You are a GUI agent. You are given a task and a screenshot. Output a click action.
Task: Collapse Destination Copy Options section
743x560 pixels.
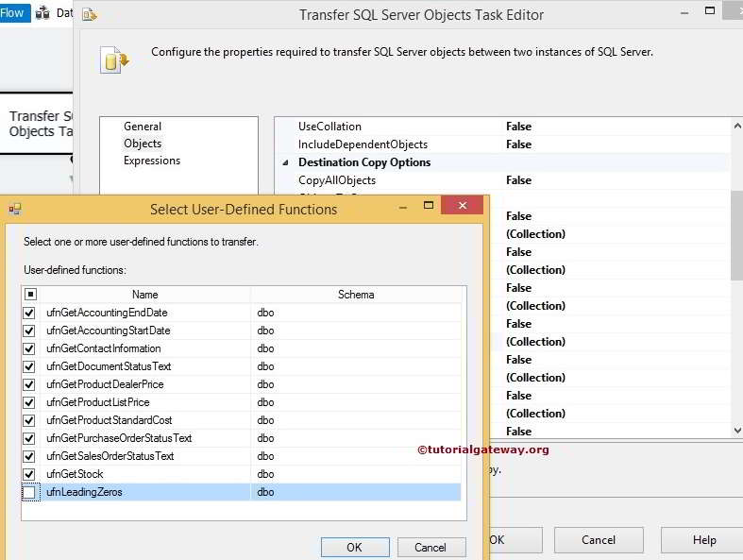coord(285,162)
